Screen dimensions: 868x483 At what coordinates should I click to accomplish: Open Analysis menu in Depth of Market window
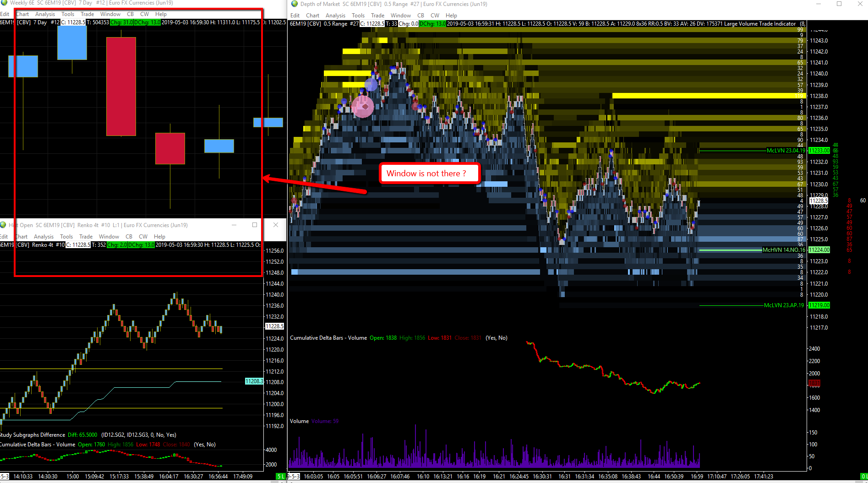tap(335, 16)
